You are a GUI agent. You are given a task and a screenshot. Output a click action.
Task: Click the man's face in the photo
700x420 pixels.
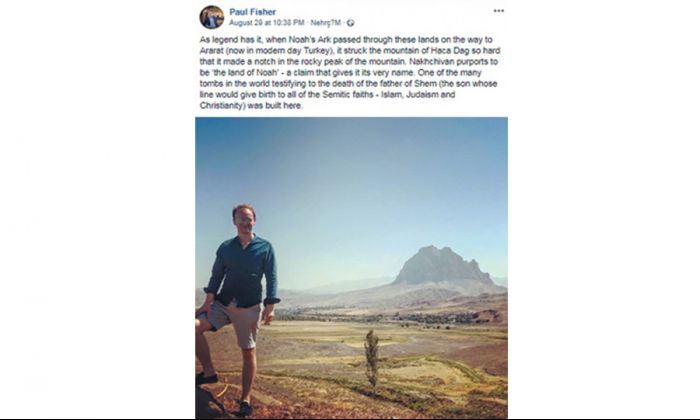(244, 220)
